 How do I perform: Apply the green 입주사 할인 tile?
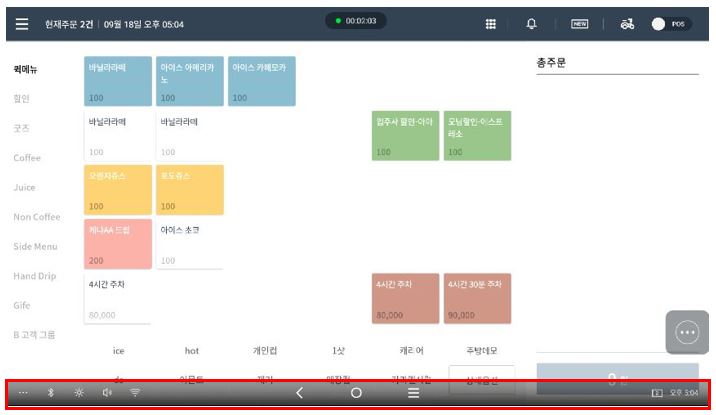(405, 136)
